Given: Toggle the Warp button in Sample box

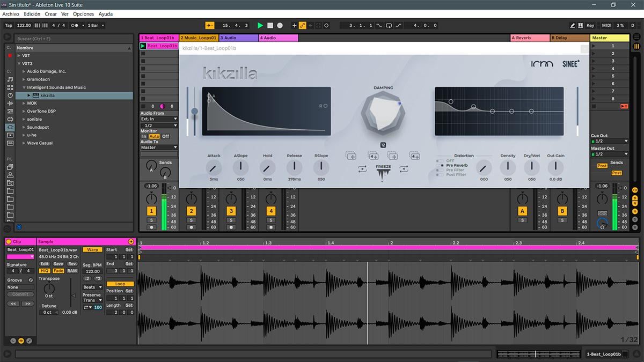Looking at the screenshot, I should point(92,250).
